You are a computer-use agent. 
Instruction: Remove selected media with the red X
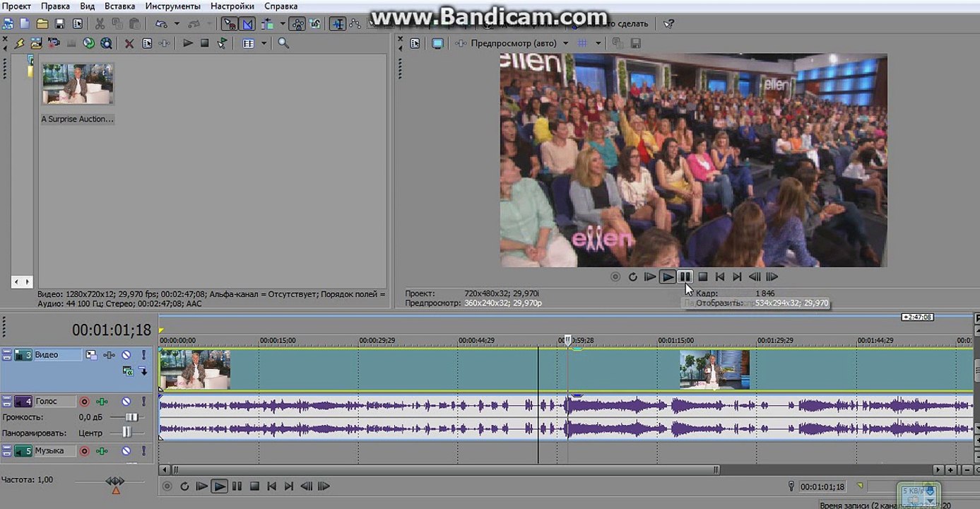click(129, 43)
